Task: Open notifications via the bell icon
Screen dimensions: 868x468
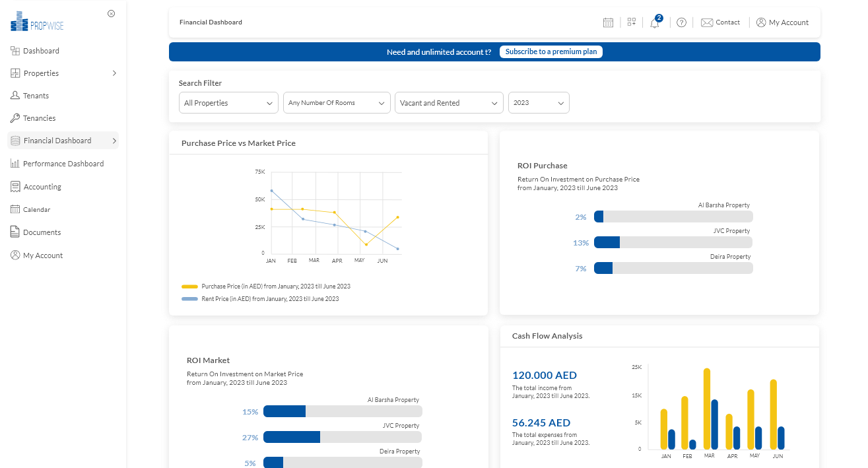Action: coord(654,22)
